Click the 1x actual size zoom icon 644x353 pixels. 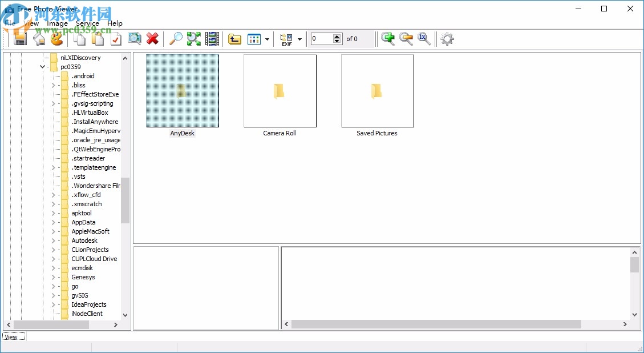[424, 39]
